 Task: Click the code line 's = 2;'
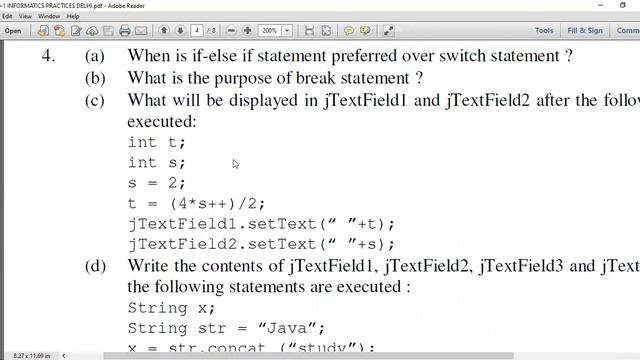[x=157, y=183]
